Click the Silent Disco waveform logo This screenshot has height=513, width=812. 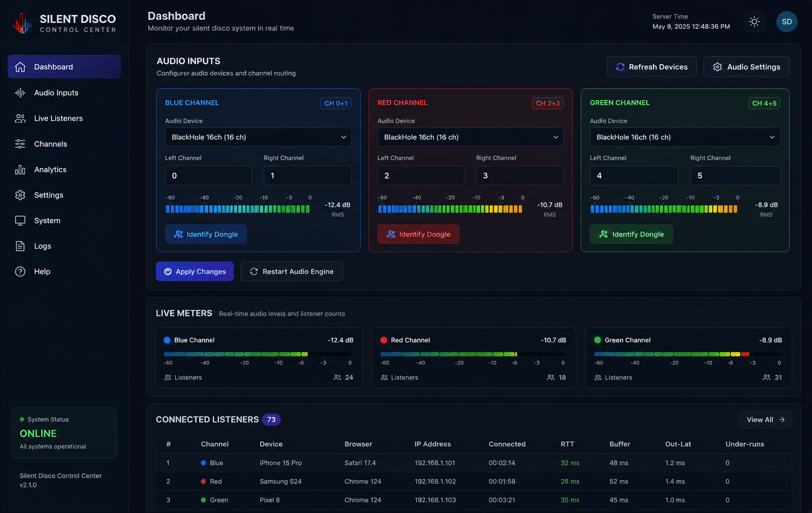click(22, 23)
